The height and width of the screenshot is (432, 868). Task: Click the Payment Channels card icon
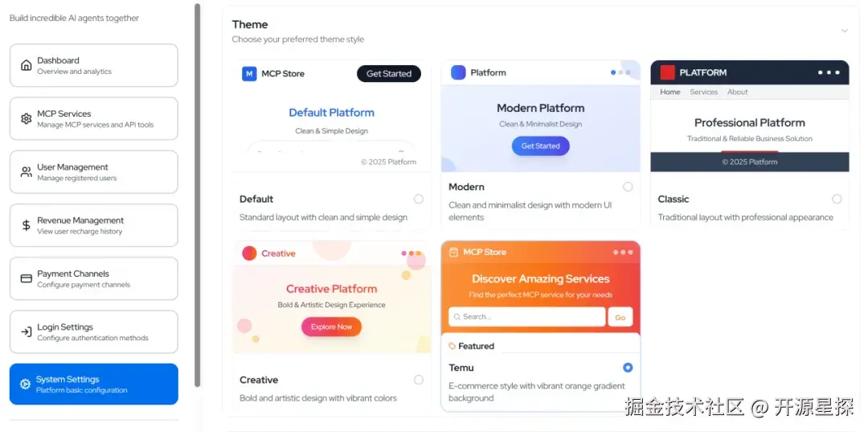coord(26,278)
